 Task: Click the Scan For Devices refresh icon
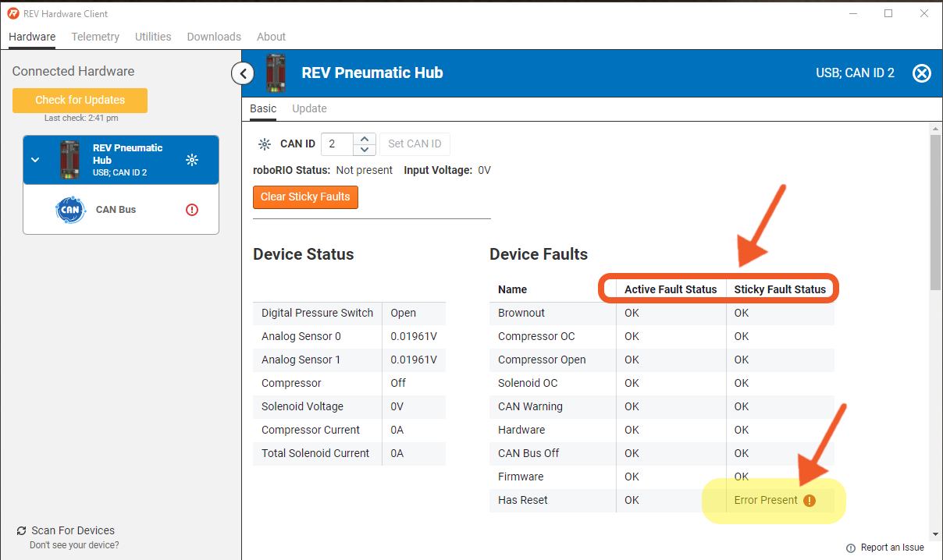(21, 531)
